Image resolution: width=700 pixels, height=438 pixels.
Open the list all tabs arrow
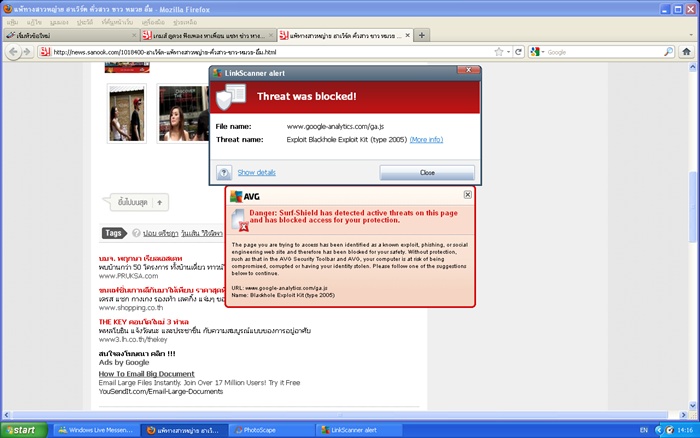pos(691,35)
